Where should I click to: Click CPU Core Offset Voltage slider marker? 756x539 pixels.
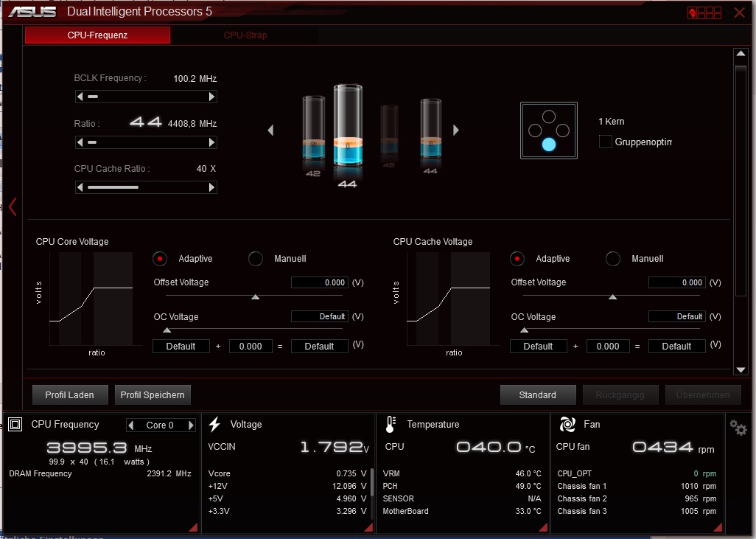click(256, 296)
